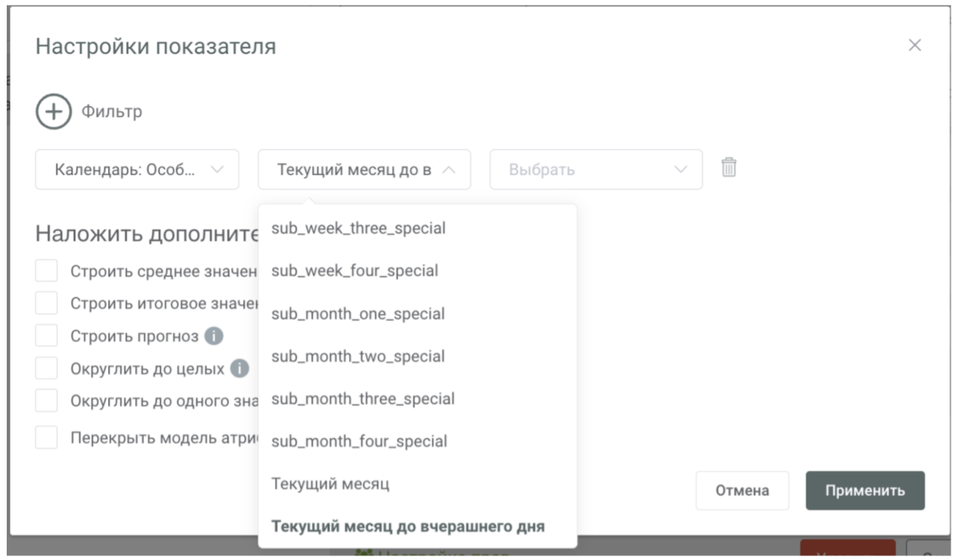Click info icon beside Округлить до целых
The height and width of the screenshot is (560, 957).
tap(240, 368)
